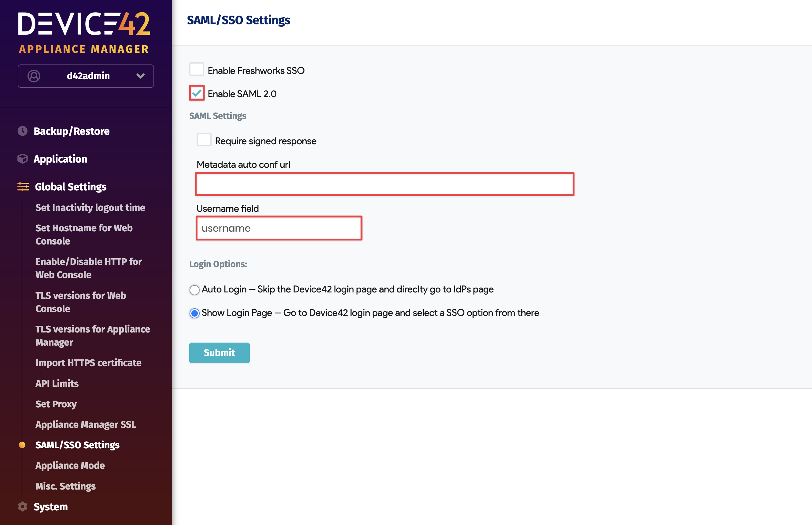Choose the Show Login Page radio button

(x=194, y=313)
